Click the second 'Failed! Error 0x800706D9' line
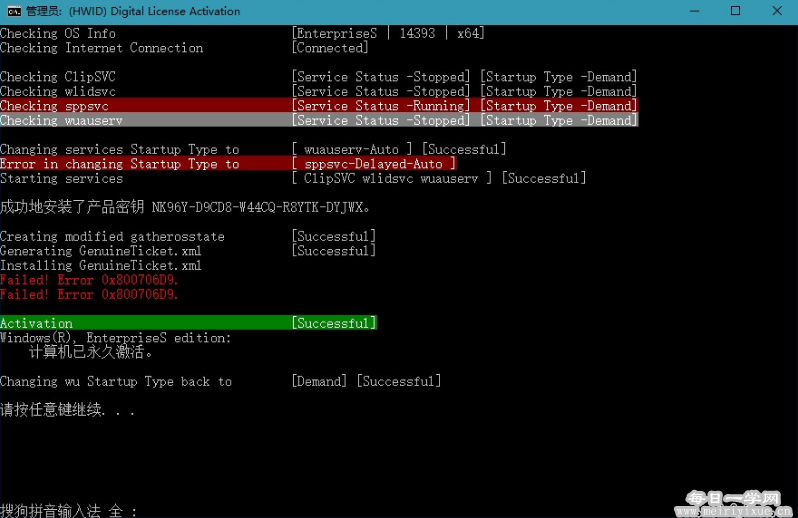798x518 pixels. click(x=89, y=295)
